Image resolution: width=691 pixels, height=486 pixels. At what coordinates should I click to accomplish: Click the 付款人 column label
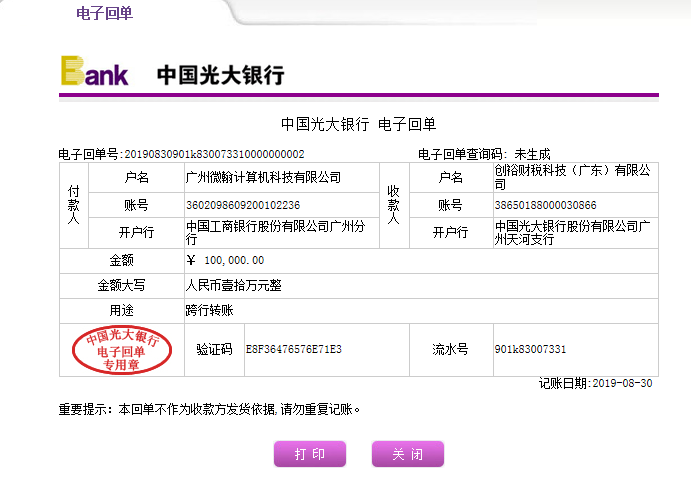[x=74, y=205]
